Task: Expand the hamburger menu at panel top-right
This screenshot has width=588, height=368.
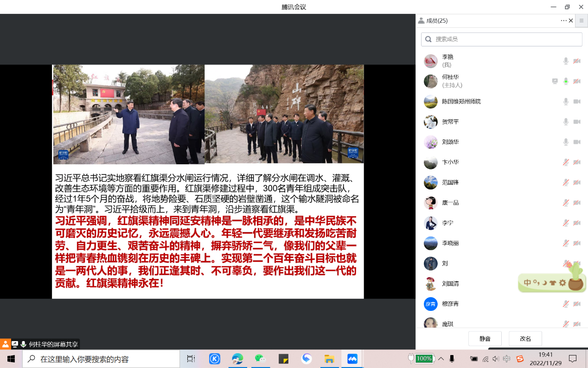Action: tap(582, 20)
